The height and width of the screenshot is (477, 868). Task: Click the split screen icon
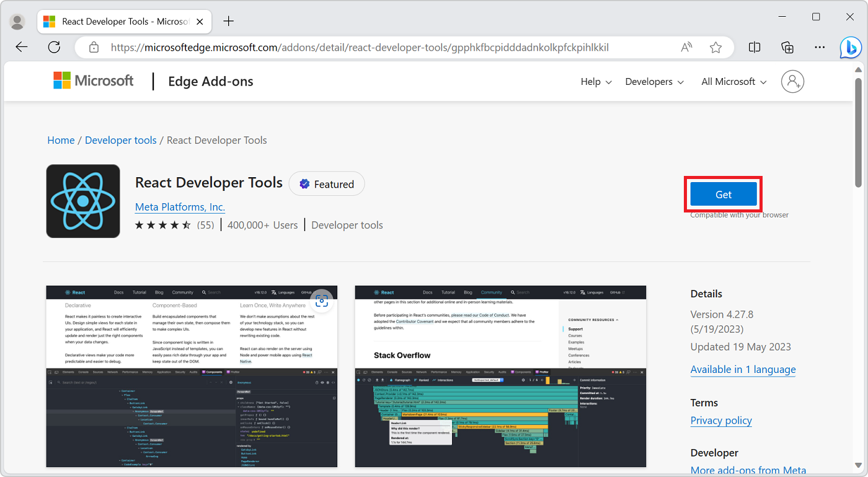coord(754,47)
